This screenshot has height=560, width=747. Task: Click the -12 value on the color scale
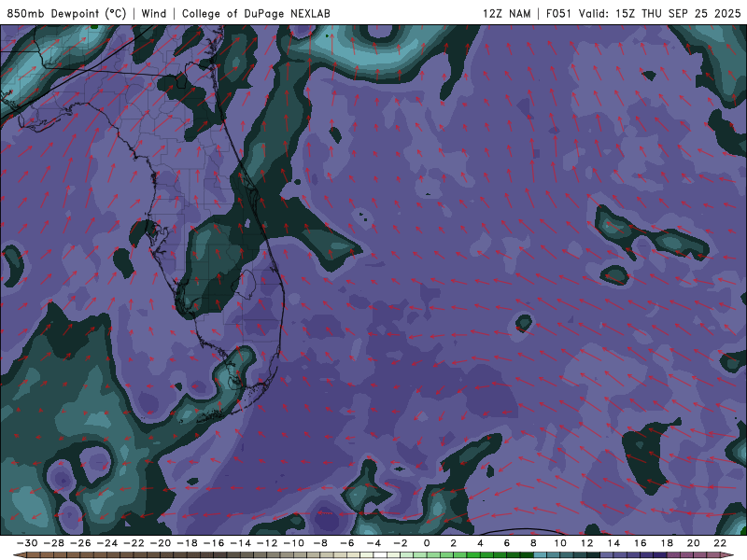point(267,543)
